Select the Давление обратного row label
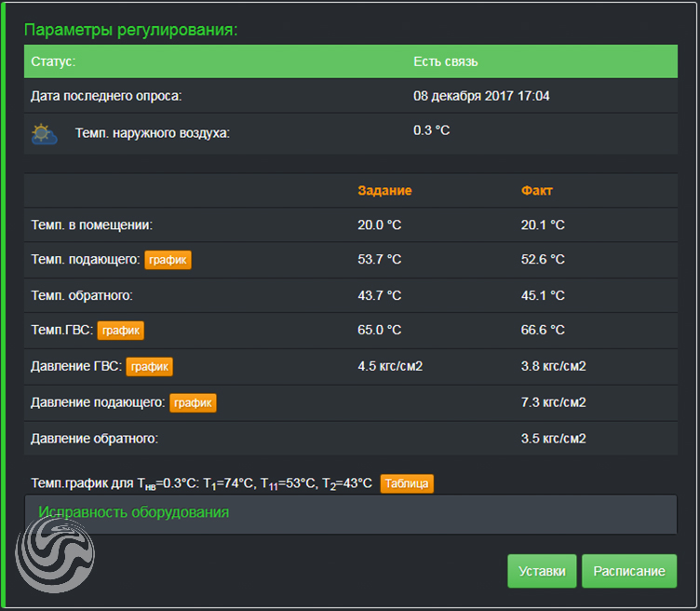 point(94,438)
